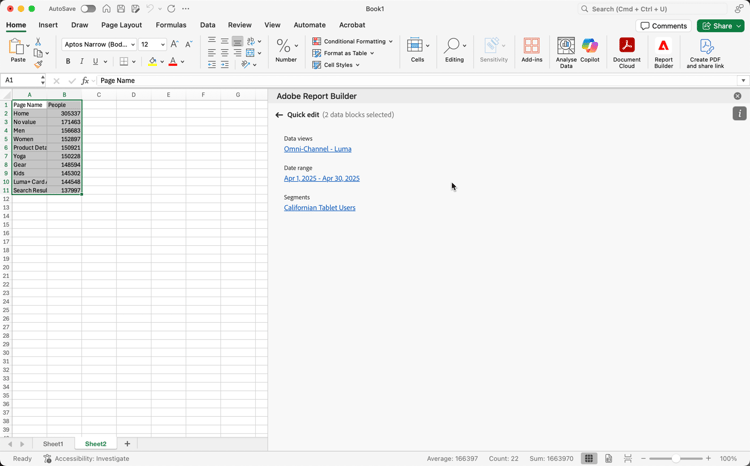Open the Report Builder add-in
The width and height of the screenshot is (750, 466).
663,53
